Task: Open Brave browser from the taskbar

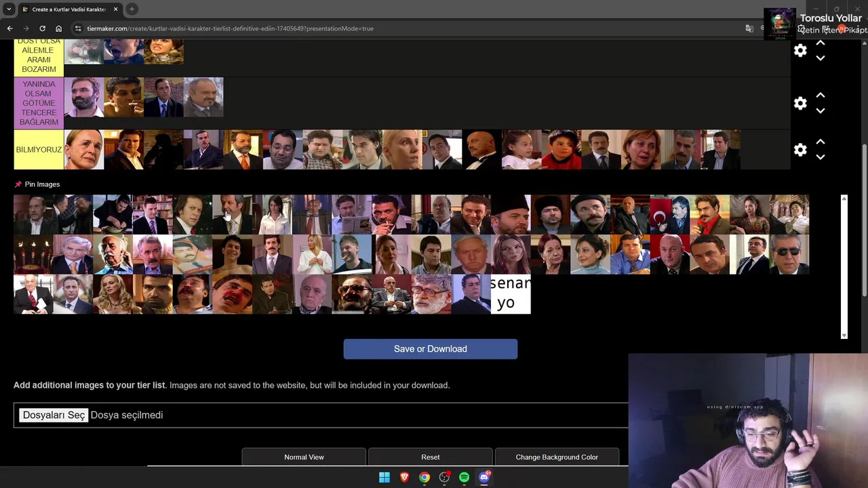Action: pyautogui.click(x=404, y=477)
